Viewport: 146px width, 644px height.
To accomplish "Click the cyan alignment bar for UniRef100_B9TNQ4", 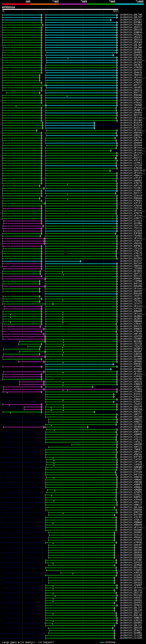I will [x=79, y=369].
